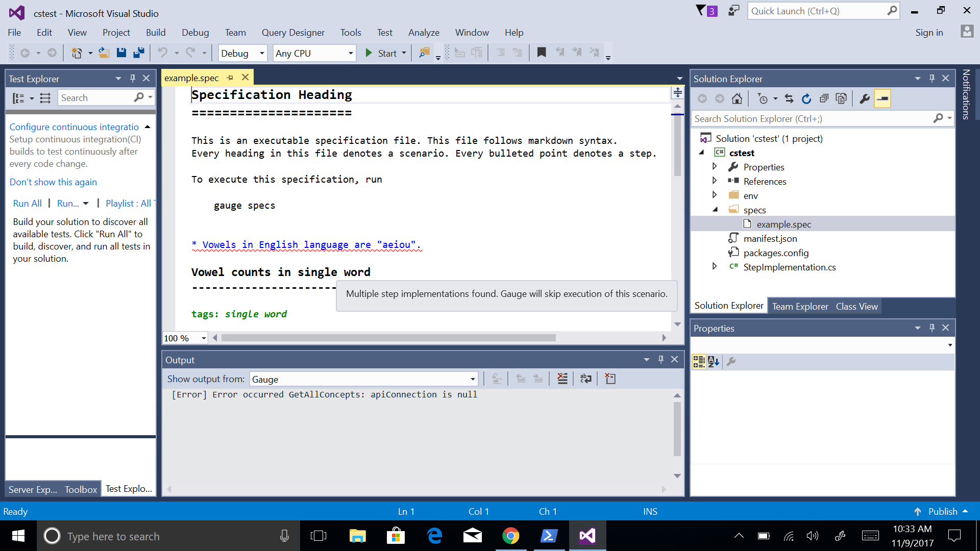Open the Query Designer menu

(x=293, y=33)
